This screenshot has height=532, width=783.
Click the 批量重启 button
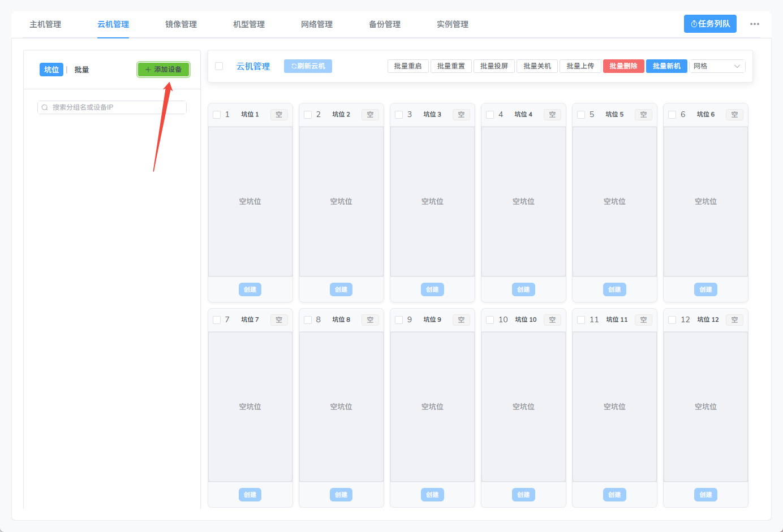coord(408,66)
